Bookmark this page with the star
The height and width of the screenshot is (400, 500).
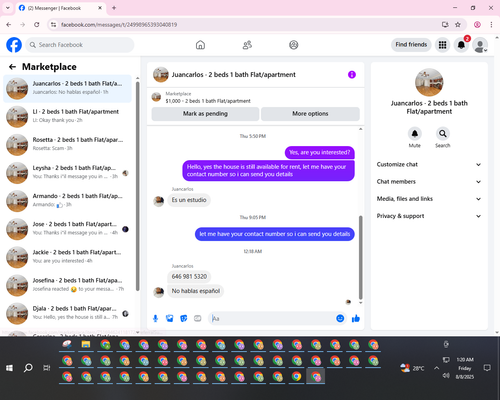pos(458,25)
